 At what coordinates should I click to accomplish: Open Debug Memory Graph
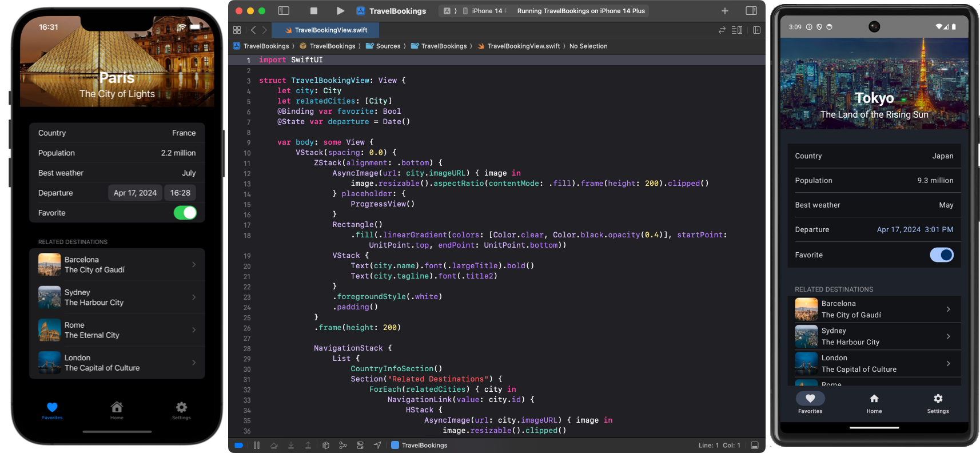(x=343, y=445)
